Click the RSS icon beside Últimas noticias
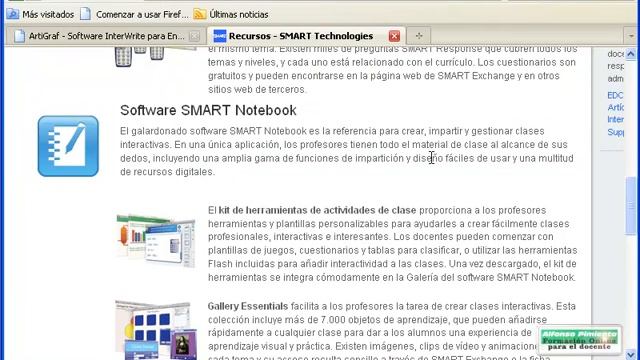Image resolution: width=640 pixels, height=360 pixels. point(200,14)
